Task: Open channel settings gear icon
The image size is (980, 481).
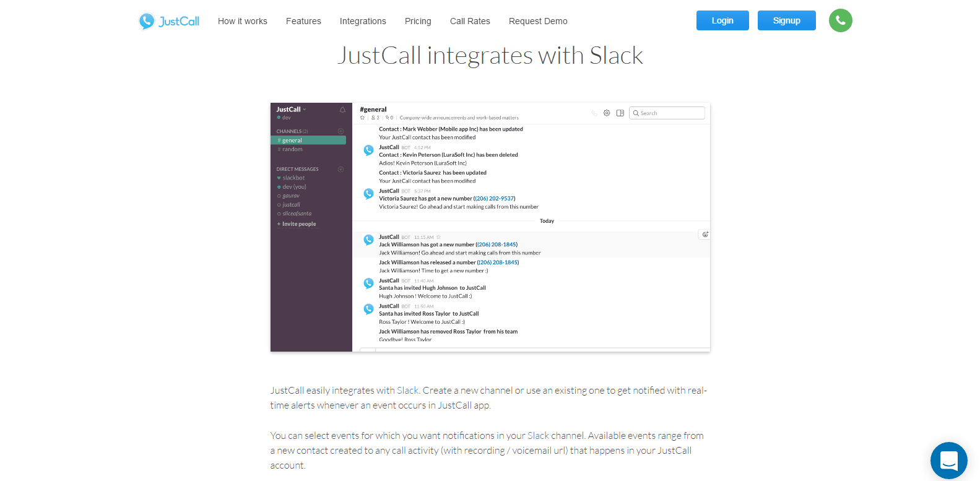Action: (x=607, y=113)
